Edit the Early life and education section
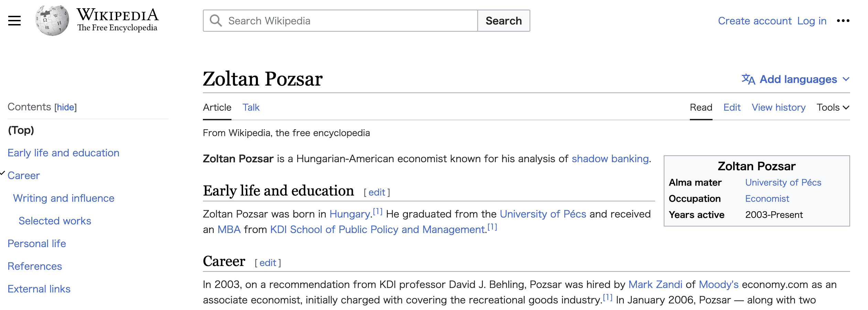Image resolution: width=868 pixels, height=310 pixels. 377,192
